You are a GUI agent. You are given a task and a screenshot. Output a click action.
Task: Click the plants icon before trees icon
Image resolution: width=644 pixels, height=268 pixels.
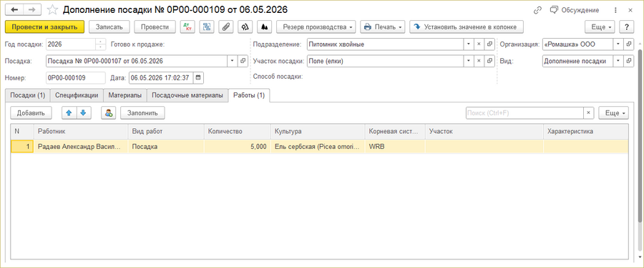[245, 27]
